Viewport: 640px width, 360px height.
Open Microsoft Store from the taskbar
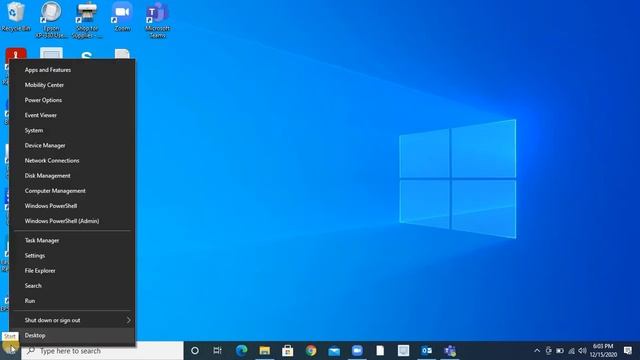[x=287, y=351]
